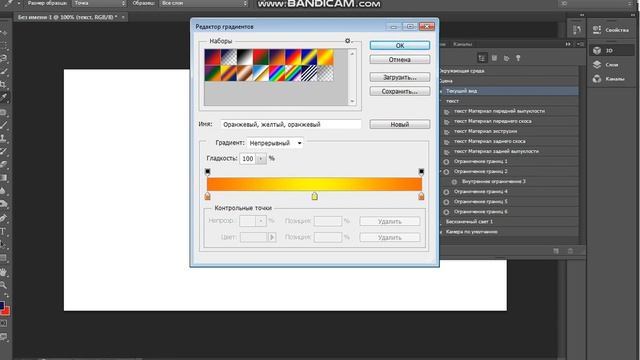The height and width of the screenshot is (360, 640).
Task: Pick the red-to-green gradient preset
Action: click(260, 57)
